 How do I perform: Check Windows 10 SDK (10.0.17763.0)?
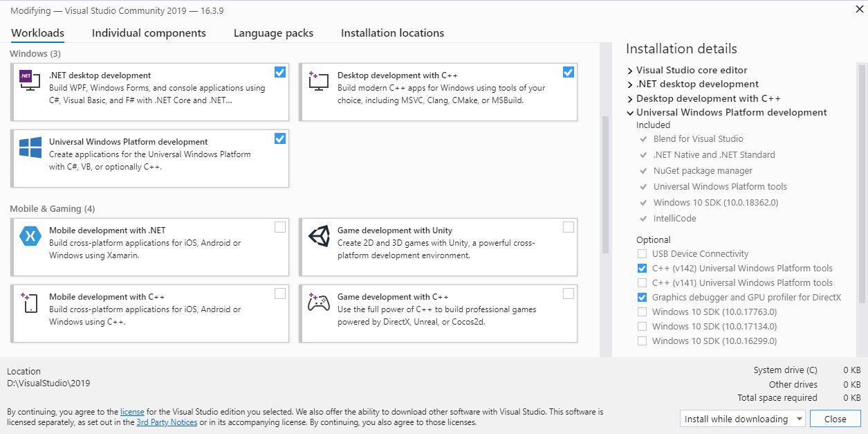643,312
